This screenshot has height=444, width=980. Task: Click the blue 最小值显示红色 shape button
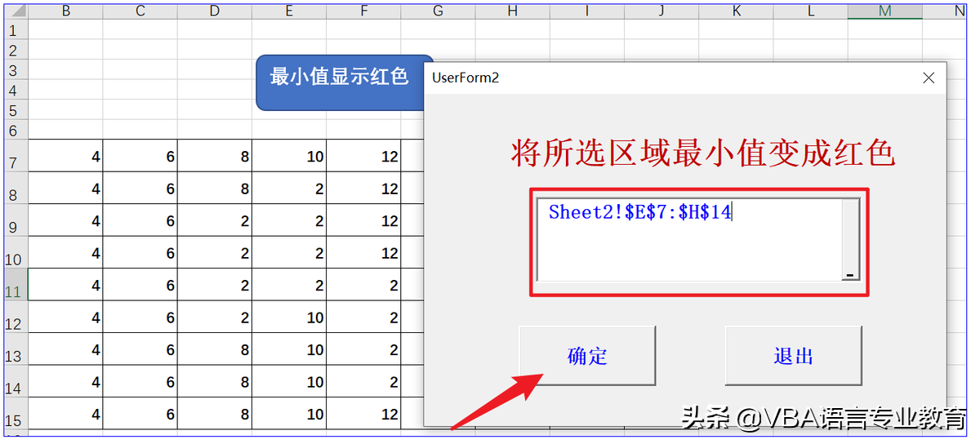341,82
